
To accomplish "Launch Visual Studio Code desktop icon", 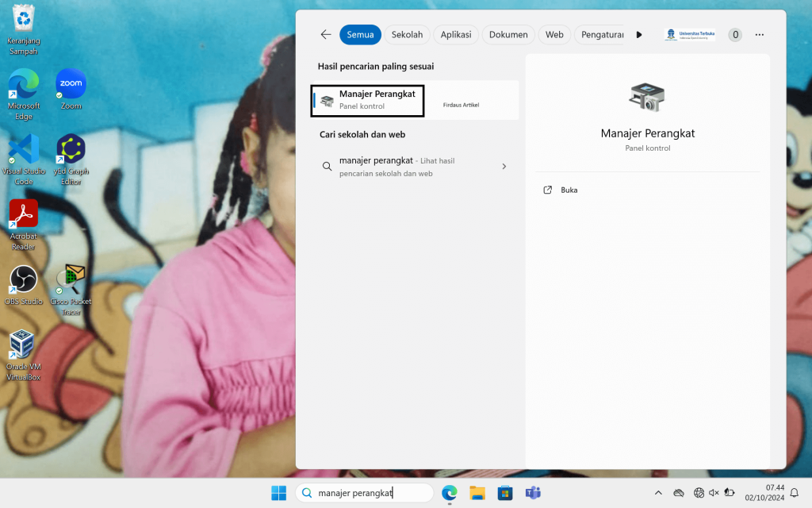I will (x=23, y=151).
